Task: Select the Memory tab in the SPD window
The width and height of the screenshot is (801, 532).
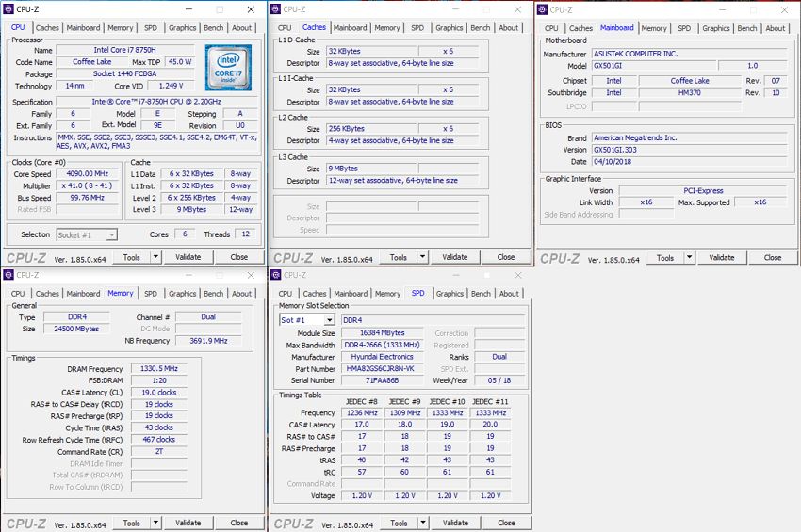Action: tap(387, 294)
